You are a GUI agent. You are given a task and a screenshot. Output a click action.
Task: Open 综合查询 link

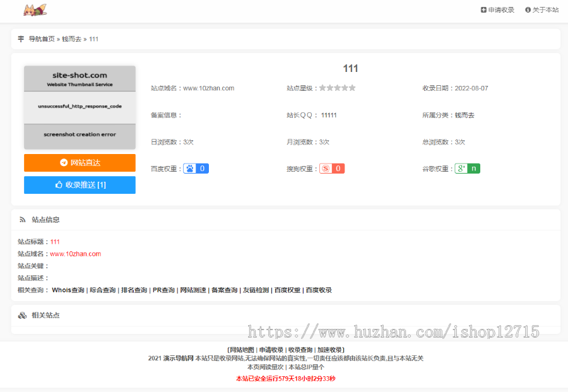[102, 290]
